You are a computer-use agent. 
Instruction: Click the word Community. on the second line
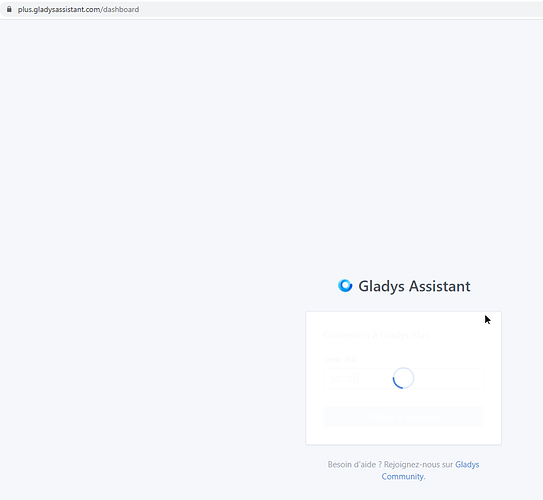point(403,476)
